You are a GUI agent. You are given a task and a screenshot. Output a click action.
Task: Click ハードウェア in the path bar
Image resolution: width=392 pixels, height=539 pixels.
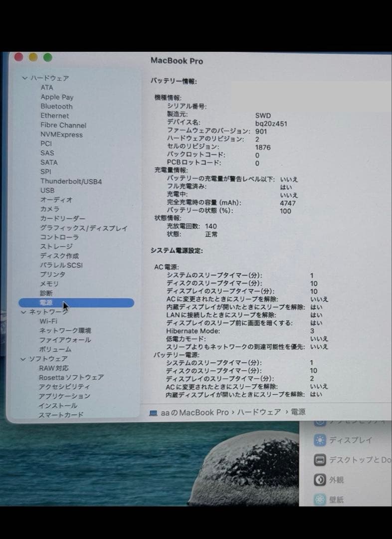click(259, 412)
